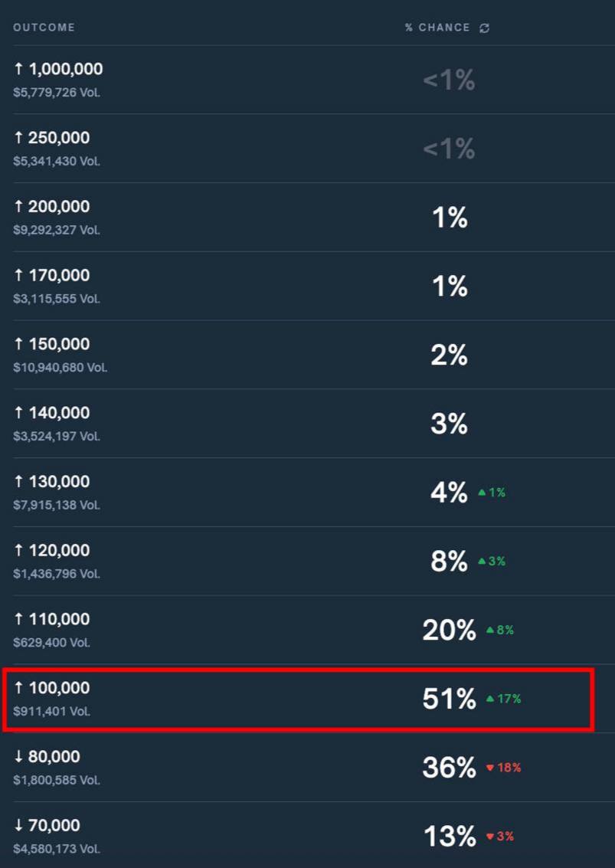Select the 51% chance value
The image size is (615, 868).
pyautogui.click(x=449, y=699)
